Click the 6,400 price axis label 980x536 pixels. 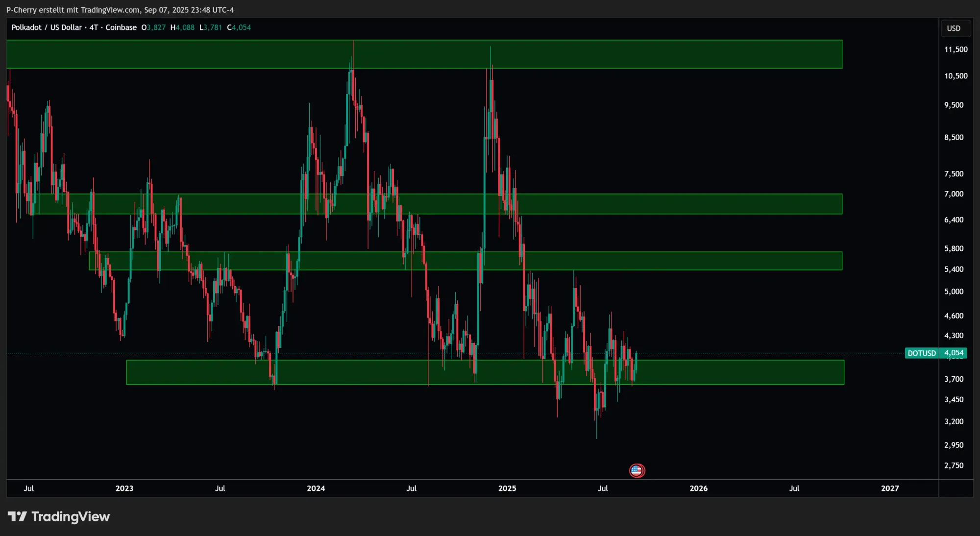point(954,220)
